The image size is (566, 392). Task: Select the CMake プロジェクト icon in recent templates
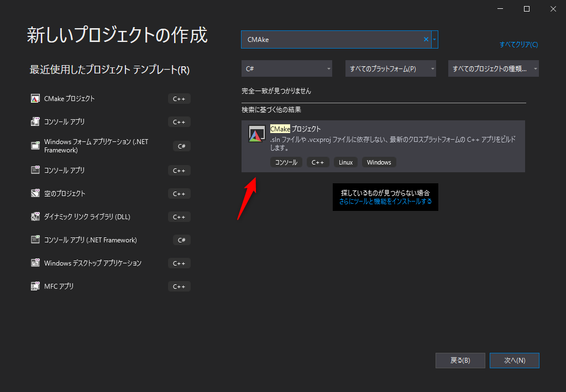35,98
